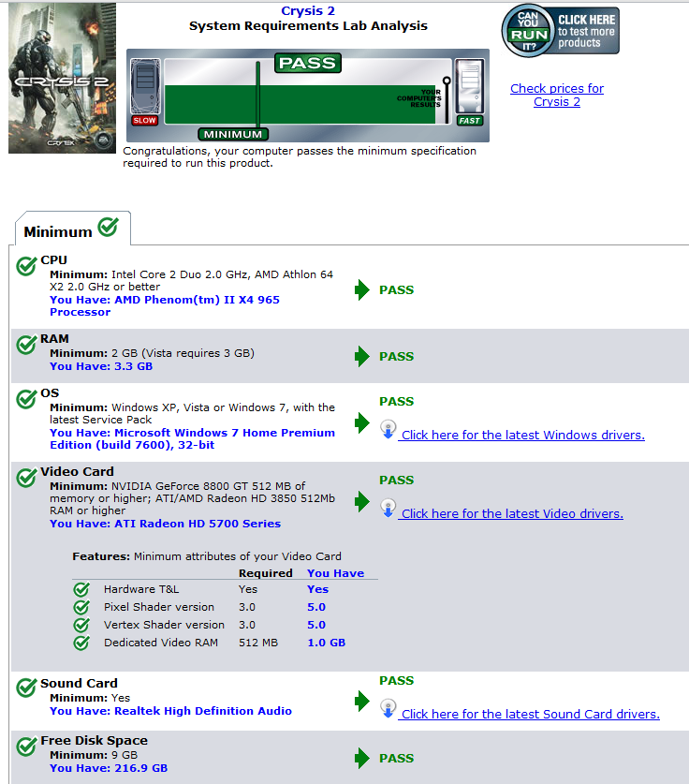The height and width of the screenshot is (784, 689).
Task: Select the Minimum tab
Action: (72, 229)
